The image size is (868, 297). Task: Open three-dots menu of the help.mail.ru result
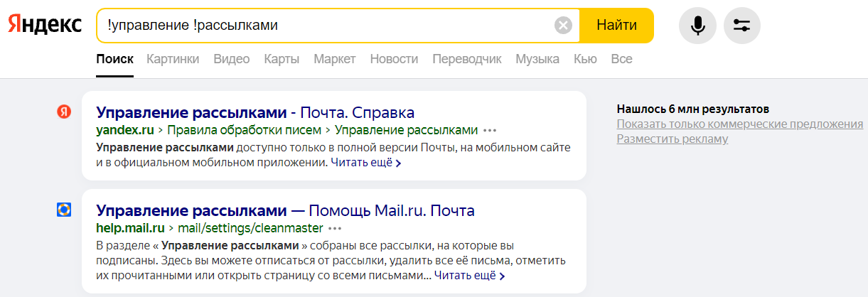[335, 229]
